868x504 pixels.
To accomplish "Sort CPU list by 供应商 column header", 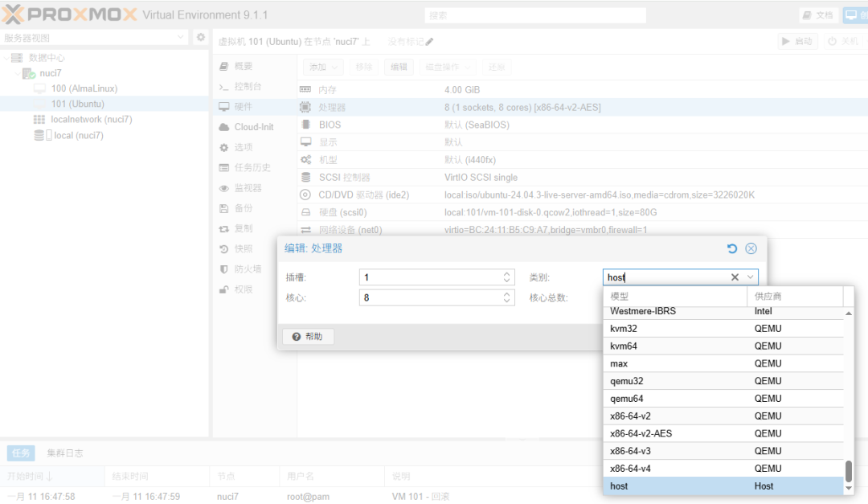I will [x=795, y=297].
